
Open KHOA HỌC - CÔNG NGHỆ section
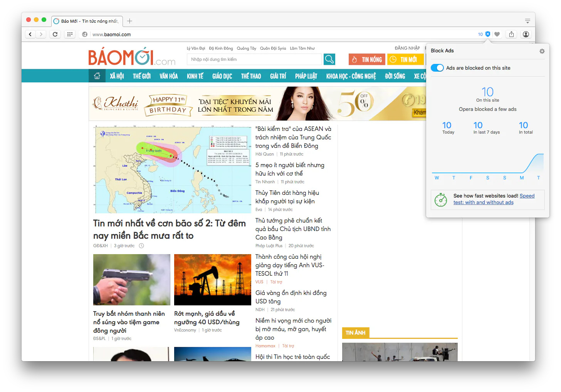351,76
